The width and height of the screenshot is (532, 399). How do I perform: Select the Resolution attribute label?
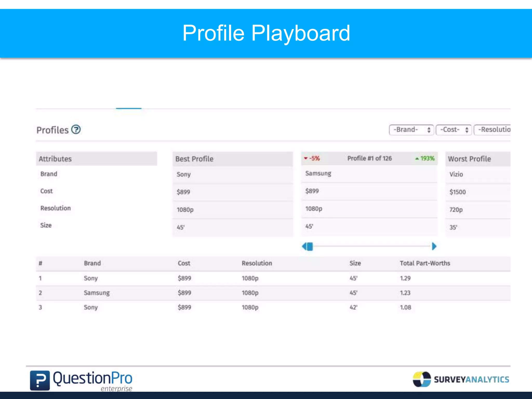56,208
